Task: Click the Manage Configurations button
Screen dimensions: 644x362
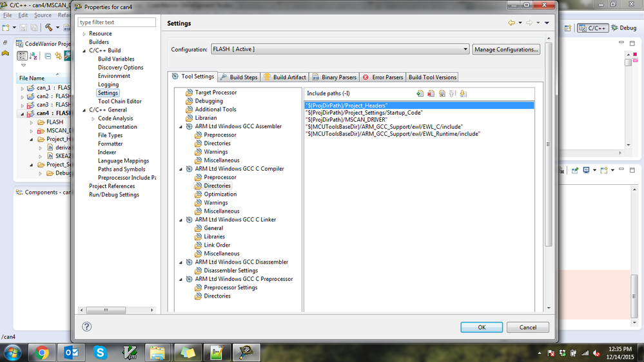Action: pyautogui.click(x=506, y=49)
